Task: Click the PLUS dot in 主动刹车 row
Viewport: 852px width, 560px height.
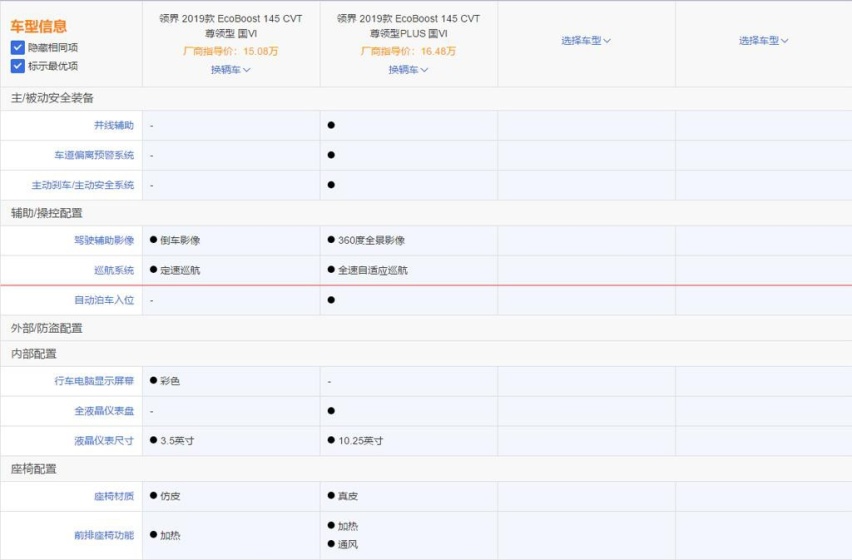Action: 331,185
